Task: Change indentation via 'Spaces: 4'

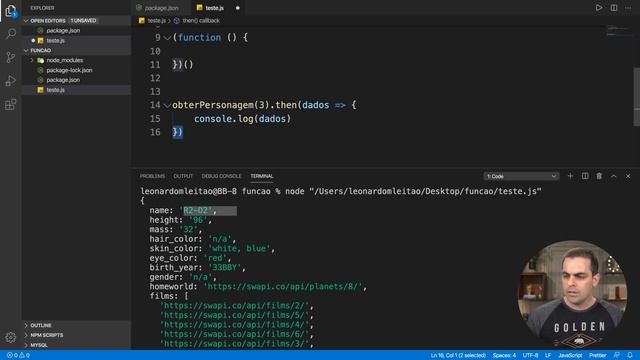Action: (x=504, y=355)
